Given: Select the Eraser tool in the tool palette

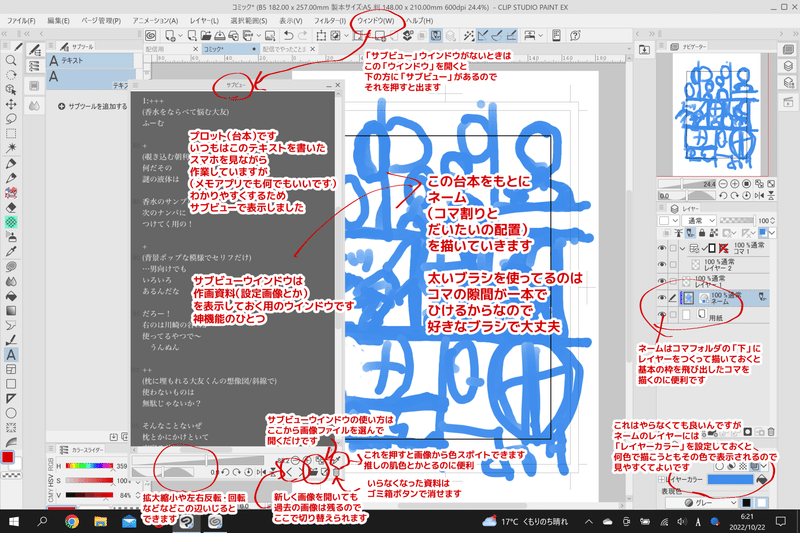Looking at the screenshot, I should [x=11, y=208].
